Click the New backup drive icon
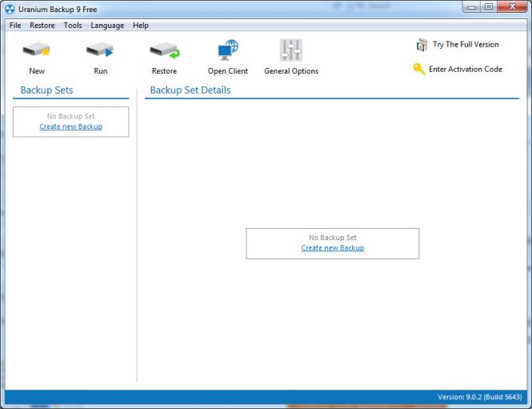 coord(36,50)
